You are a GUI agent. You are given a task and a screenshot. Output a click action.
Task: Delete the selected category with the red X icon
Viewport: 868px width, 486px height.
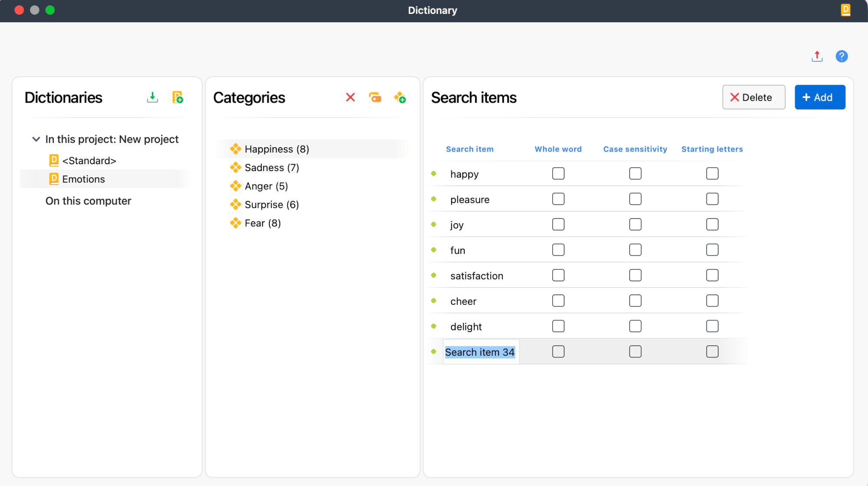350,97
